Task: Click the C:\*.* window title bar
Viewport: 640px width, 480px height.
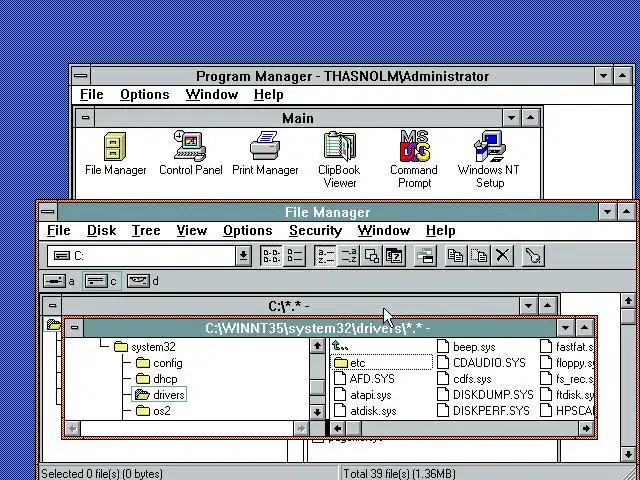Action: 290,305
